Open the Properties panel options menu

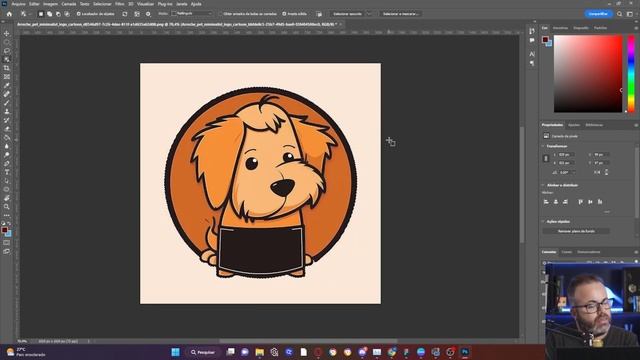pos(636,125)
